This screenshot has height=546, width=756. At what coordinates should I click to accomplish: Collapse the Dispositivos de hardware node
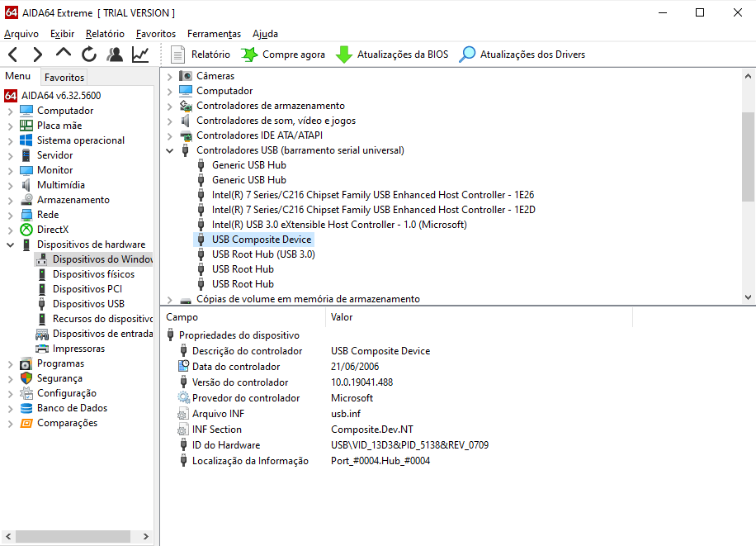click(10, 245)
